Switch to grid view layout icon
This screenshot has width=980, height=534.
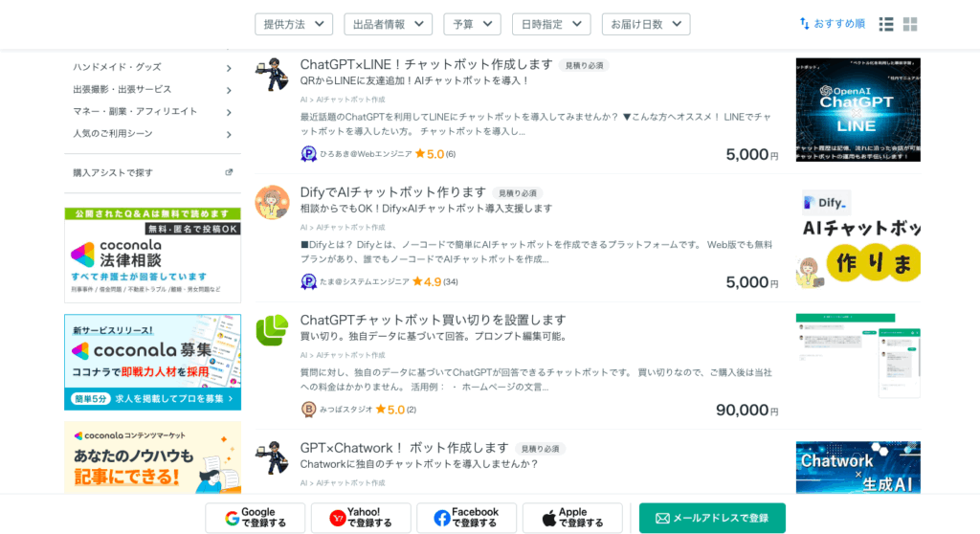[x=910, y=24]
